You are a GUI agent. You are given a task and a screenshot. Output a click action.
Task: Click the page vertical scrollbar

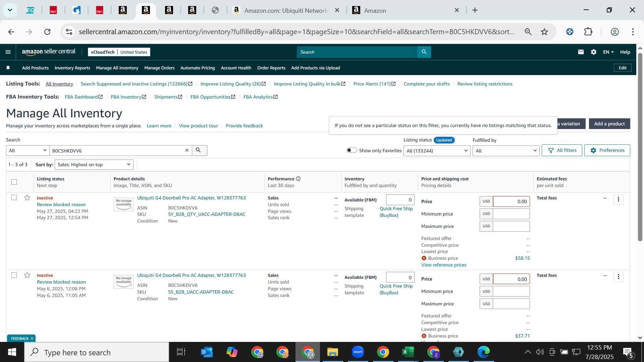click(x=640, y=147)
